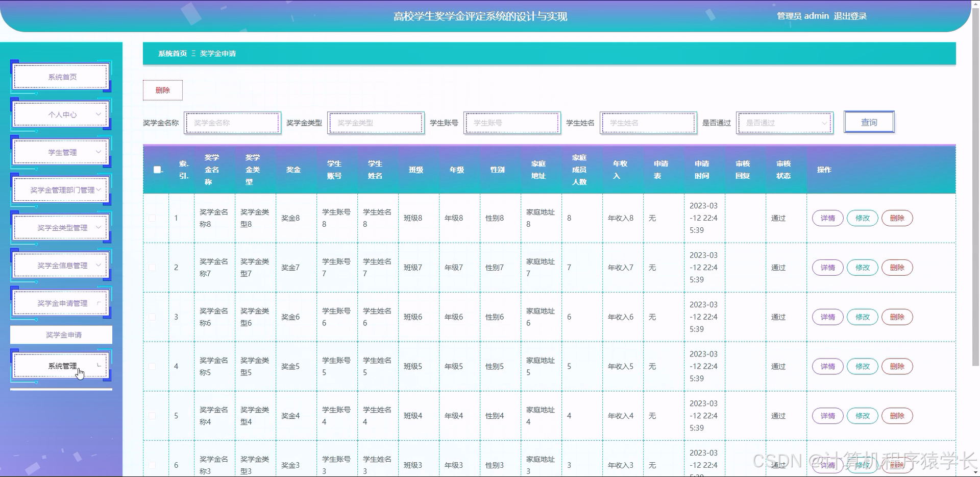
Task: Click 删除 for row index 1
Action: 897,218
